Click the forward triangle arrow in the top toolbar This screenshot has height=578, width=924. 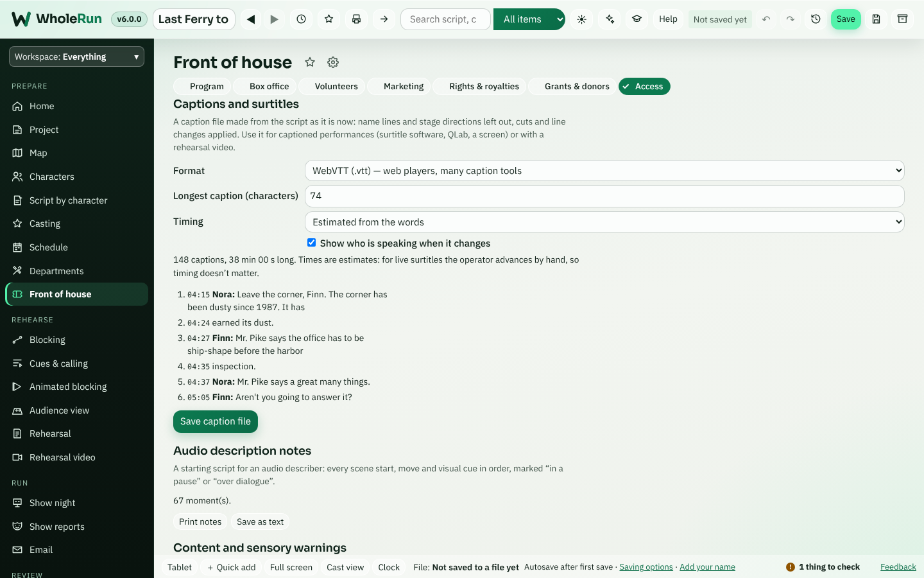click(x=275, y=19)
